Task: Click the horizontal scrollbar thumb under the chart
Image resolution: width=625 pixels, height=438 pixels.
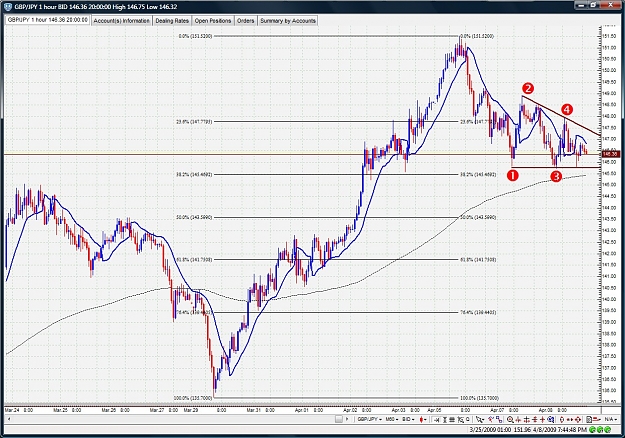Action: point(339,419)
